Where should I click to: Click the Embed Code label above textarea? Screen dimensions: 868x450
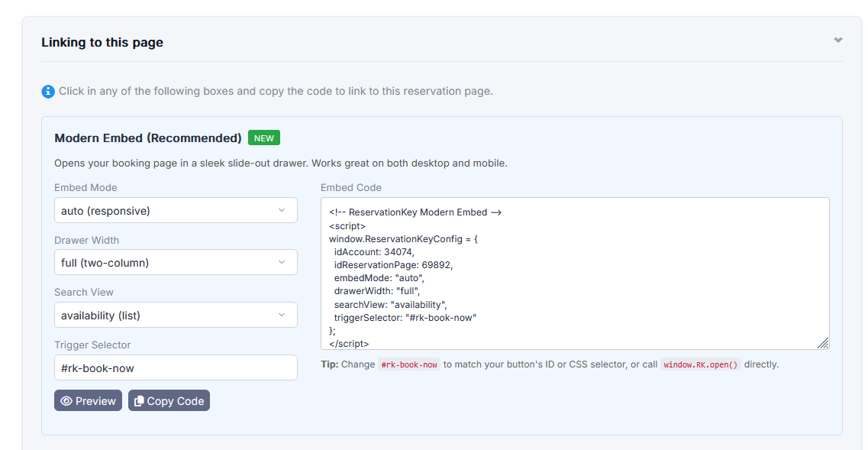coord(351,188)
